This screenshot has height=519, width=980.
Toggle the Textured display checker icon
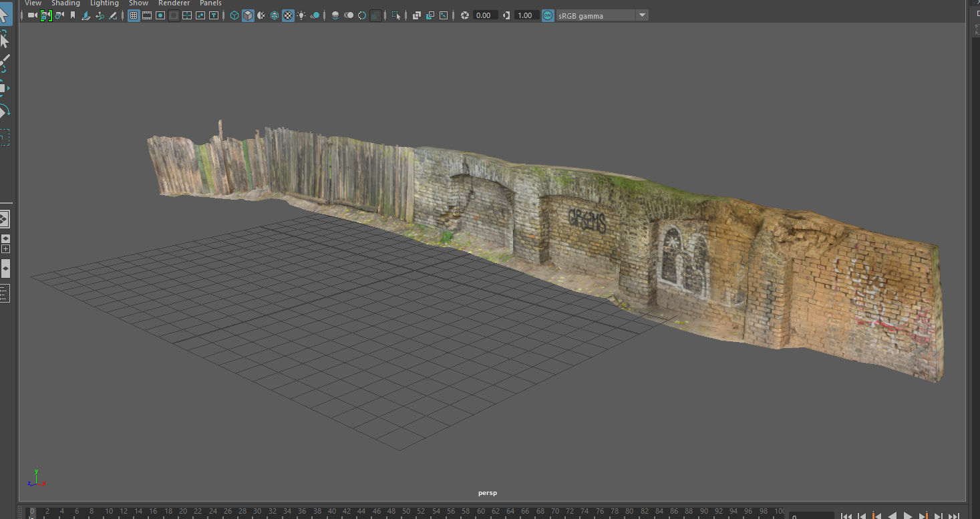pos(288,15)
